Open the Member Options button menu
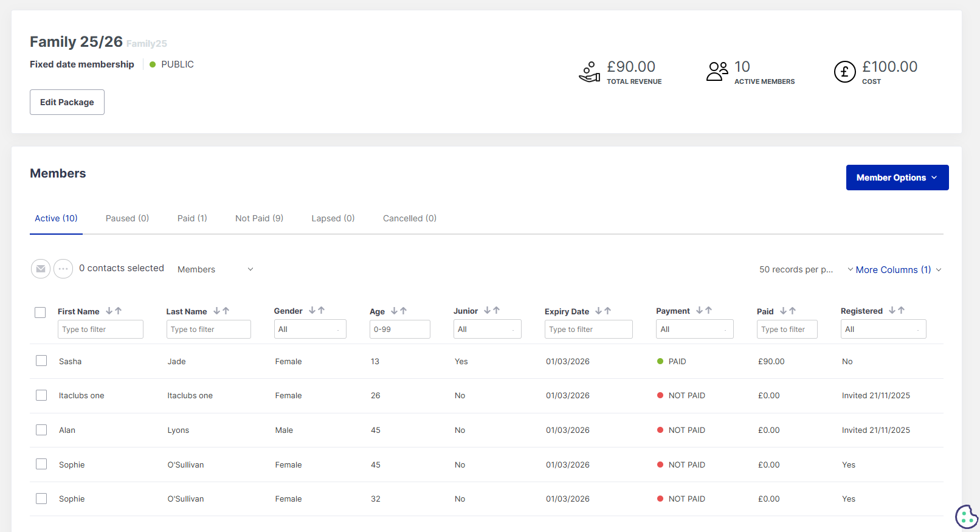 [x=897, y=178]
